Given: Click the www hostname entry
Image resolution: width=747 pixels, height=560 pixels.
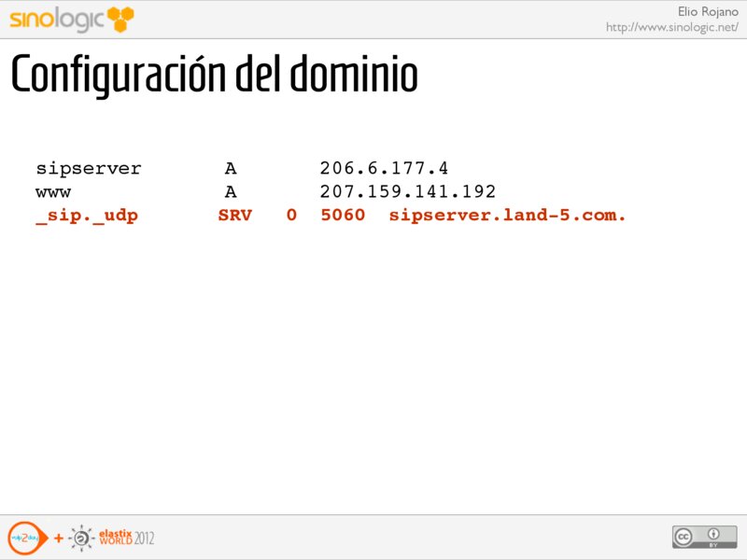Looking at the screenshot, I should (x=53, y=192).
